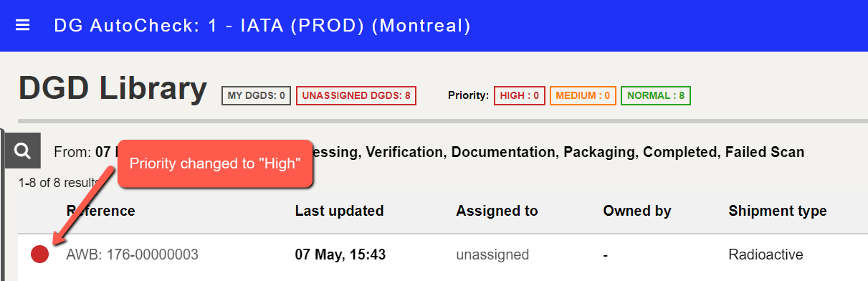Select the MEDIUM : 0 priority filter

tap(583, 95)
